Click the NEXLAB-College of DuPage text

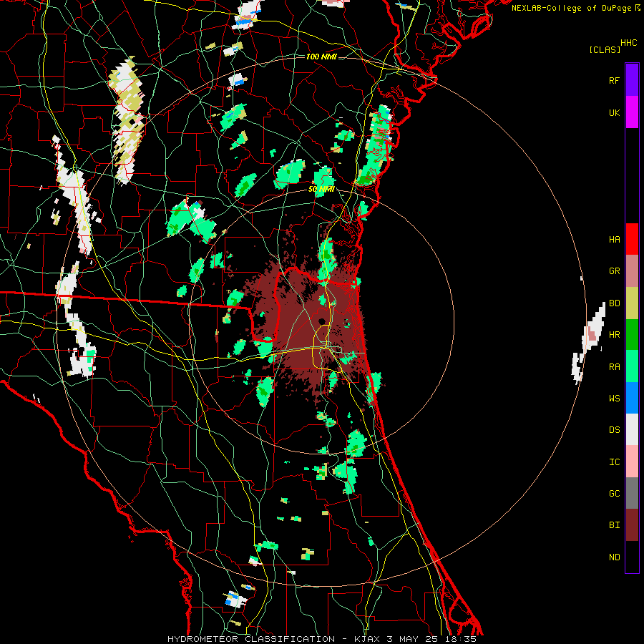[571, 8]
